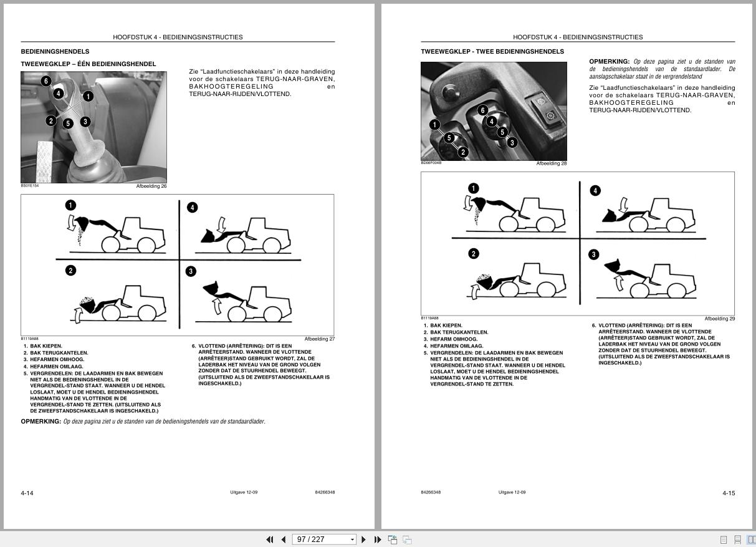Open the page number dropdown arrow
This screenshot has height=547, width=756.
[x=353, y=540]
